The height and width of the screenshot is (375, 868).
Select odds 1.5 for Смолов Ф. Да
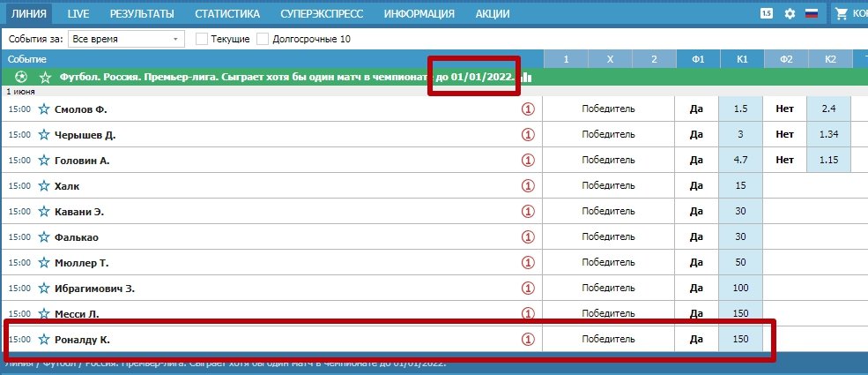(x=740, y=109)
